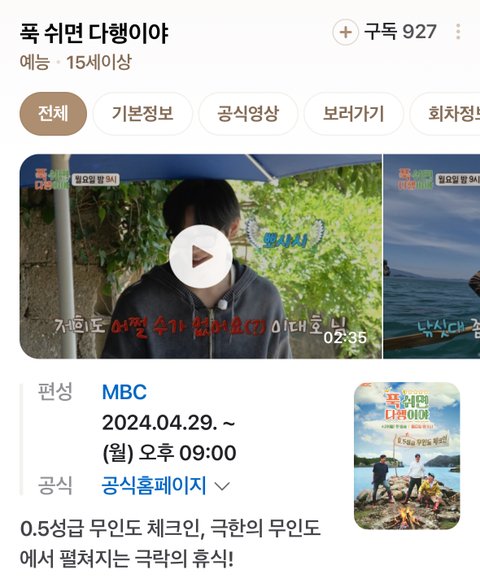Select the 회차정보 tab
Screen dimensions: 480x587
445,114
